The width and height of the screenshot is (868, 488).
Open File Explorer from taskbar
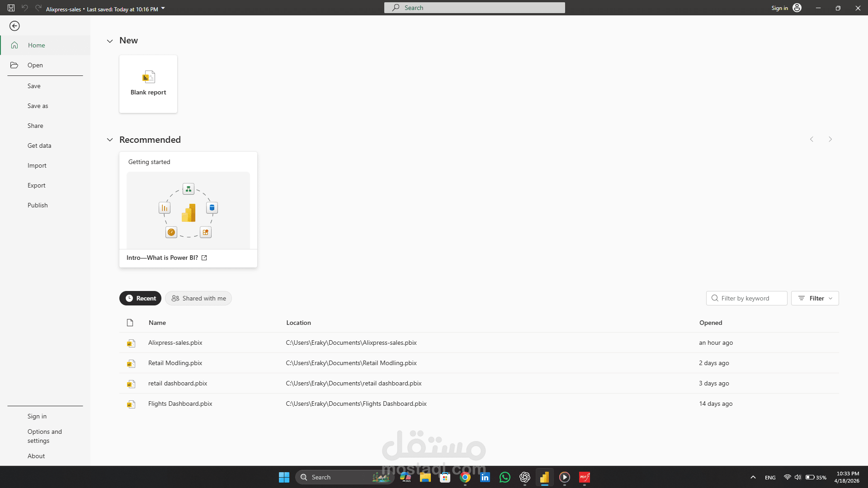425,477
